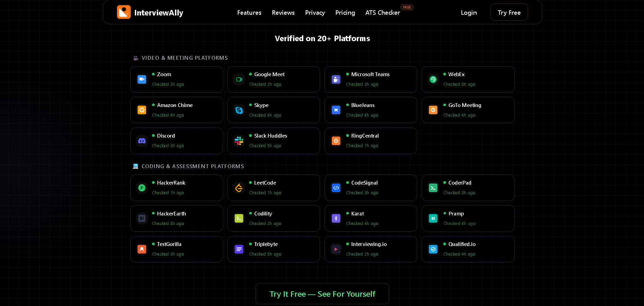Click the Discord logo icon
Viewport: 644px width, 306px height.
pyautogui.click(x=142, y=141)
